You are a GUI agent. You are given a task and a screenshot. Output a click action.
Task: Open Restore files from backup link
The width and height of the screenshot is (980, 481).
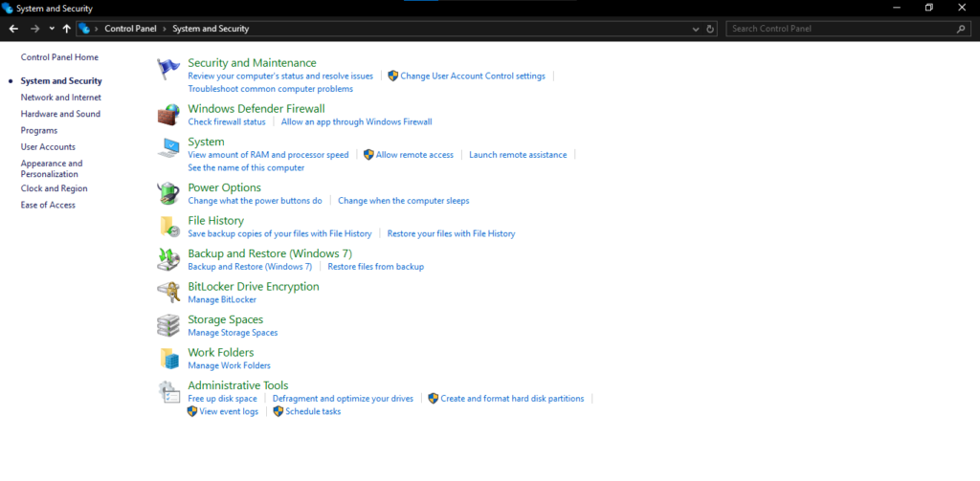click(376, 267)
